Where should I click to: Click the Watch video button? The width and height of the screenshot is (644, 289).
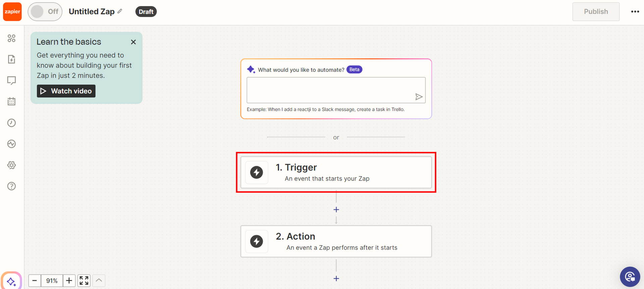[x=66, y=91]
